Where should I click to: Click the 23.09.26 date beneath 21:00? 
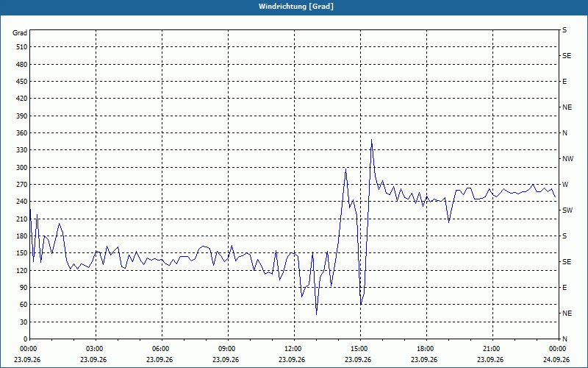[x=490, y=360]
